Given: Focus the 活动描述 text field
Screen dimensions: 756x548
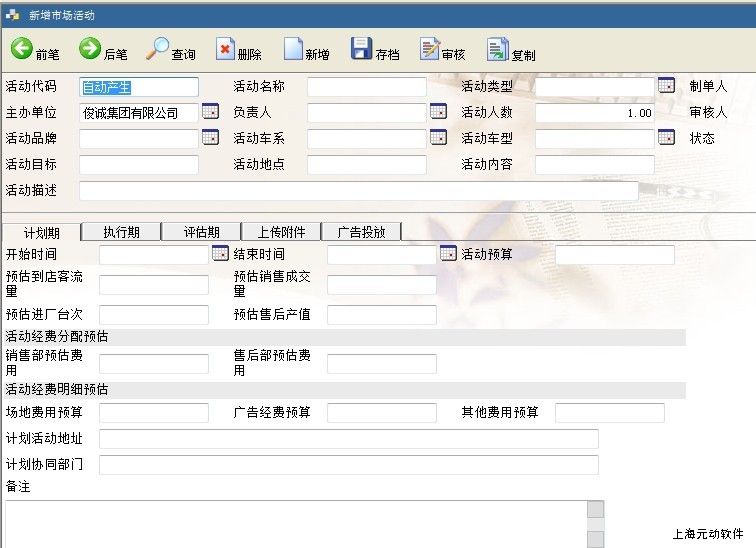Looking at the screenshot, I should (x=358, y=190).
